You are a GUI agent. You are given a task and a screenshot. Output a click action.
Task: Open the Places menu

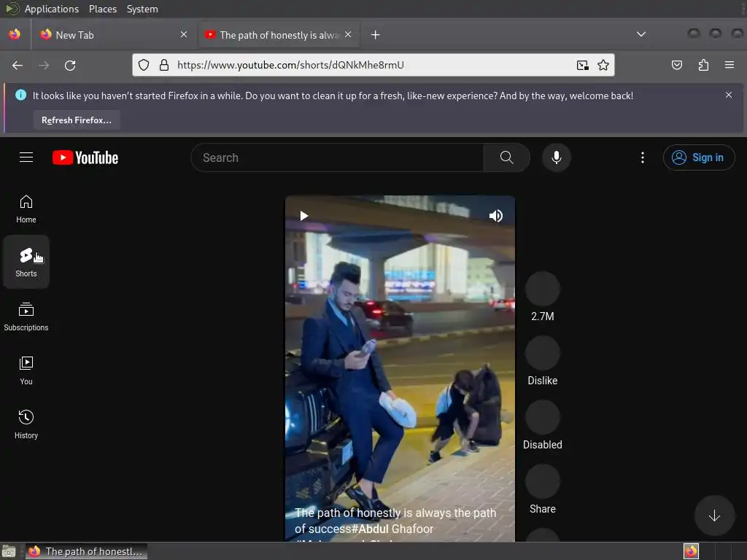[x=102, y=9]
